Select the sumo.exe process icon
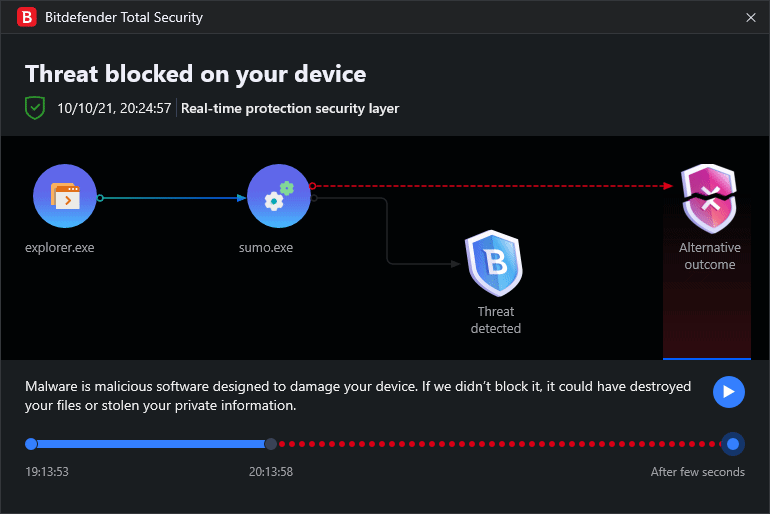This screenshot has height=514, width=770. 279,197
